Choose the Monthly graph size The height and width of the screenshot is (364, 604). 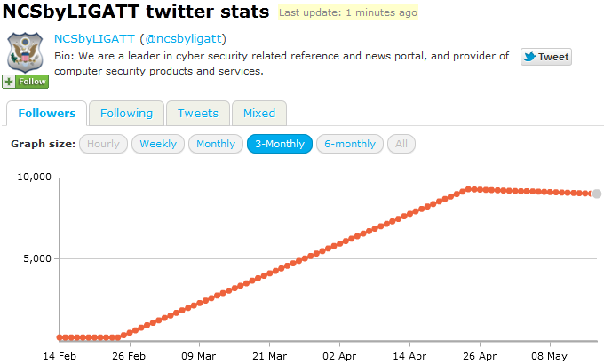pos(216,144)
